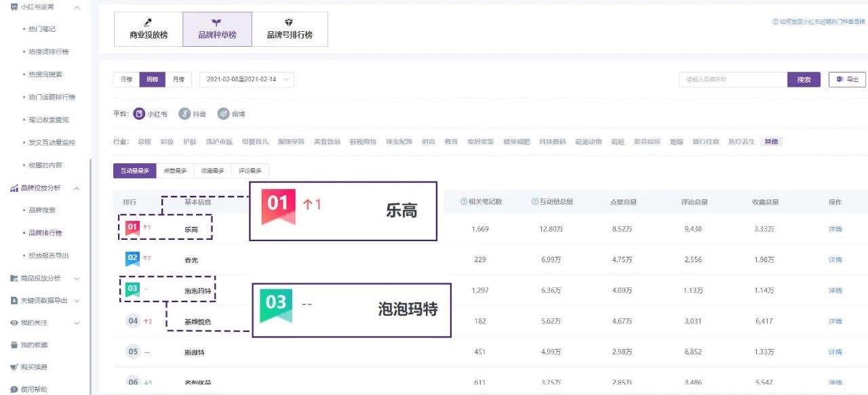Click the question mark beside 互动量总量
This screenshot has width=868, height=395.
(535, 202)
